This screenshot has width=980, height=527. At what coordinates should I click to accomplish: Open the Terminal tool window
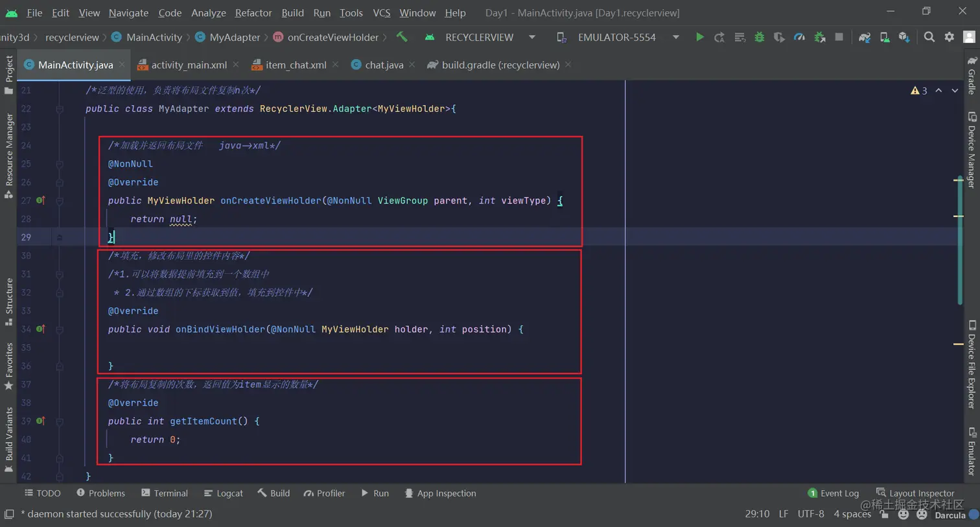(x=165, y=493)
